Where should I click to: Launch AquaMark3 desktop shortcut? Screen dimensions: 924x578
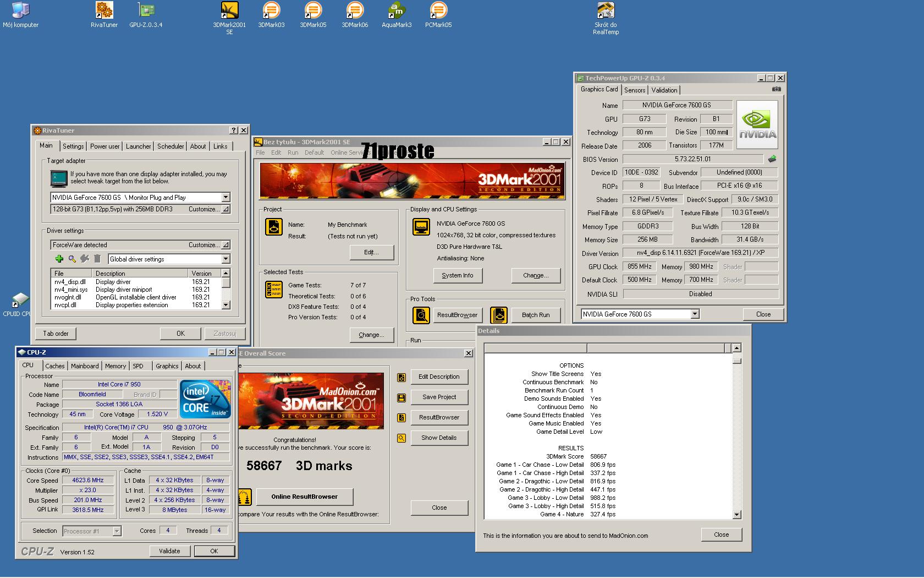(397, 15)
